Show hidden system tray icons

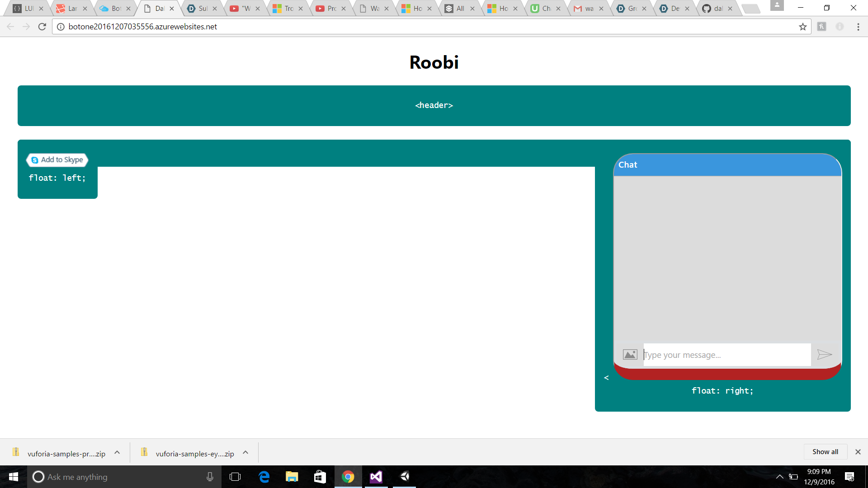point(779,477)
